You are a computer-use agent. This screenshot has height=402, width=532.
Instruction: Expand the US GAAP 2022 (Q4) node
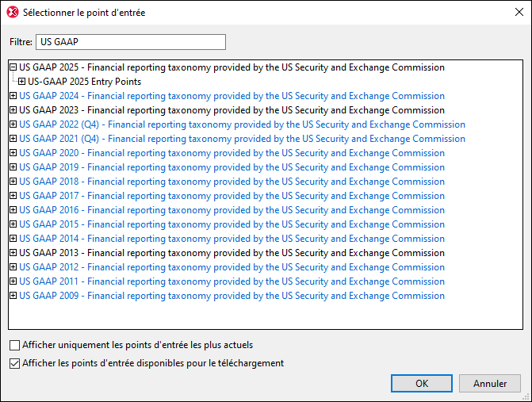coord(13,124)
